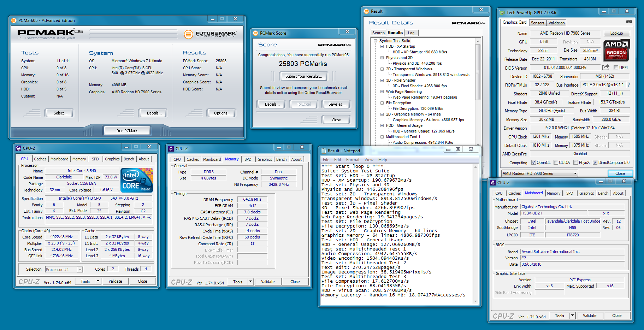644x330 pixels.
Task: Click Core Speed '4922.48 MHz' value
Action: [x=61, y=237]
